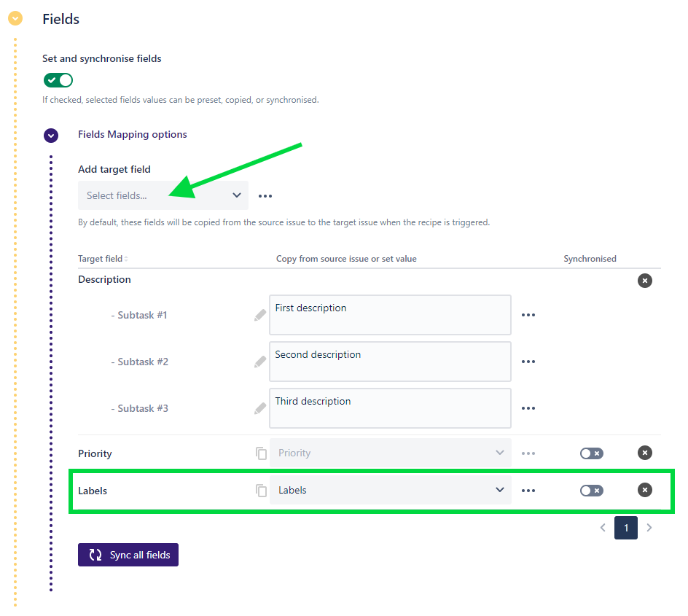Open more options for First description
The image size is (688, 616).
click(528, 315)
